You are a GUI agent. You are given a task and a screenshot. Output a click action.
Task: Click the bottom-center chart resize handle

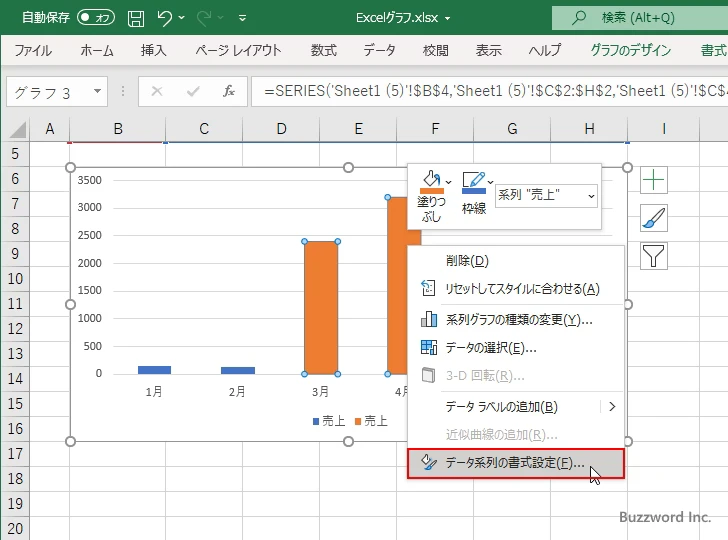click(x=349, y=442)
